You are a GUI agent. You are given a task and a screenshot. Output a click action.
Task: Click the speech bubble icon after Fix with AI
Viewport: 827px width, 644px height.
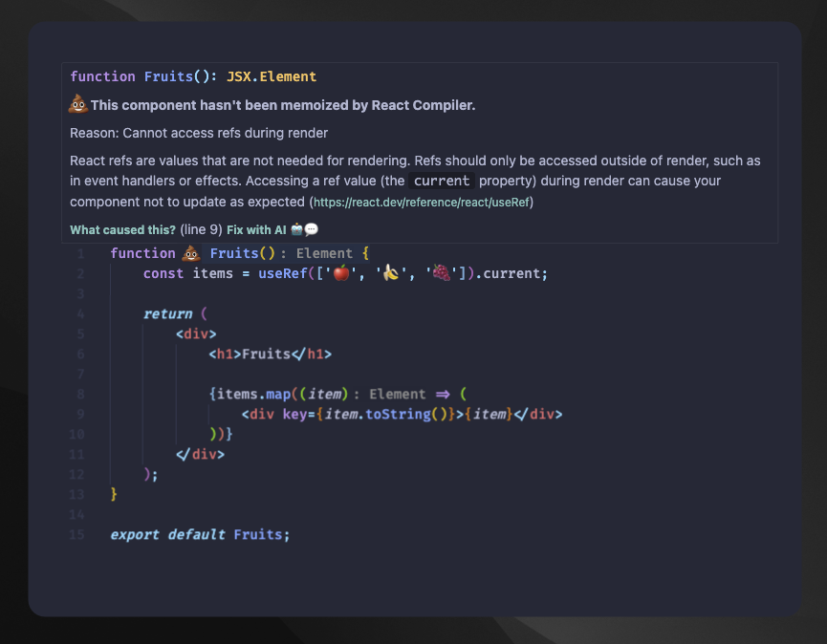(311, 229)
